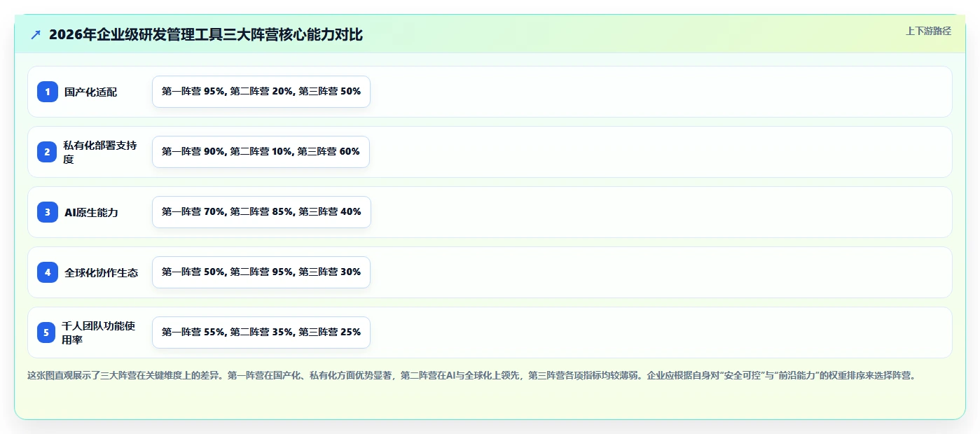The image size is (980, 434).
Task: Click the 私有化部署支持度 label
Action: pyautogui.click(x=100, y=152)
